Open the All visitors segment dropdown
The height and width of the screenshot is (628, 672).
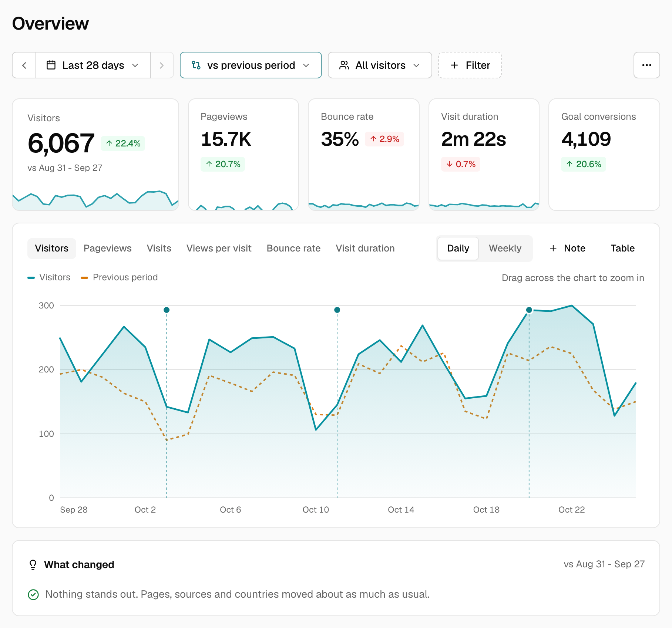pyautogui.click(x=380, y=65)
